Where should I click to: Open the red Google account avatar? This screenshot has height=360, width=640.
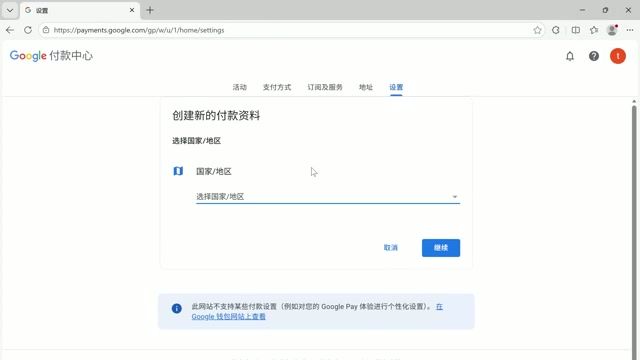coord(618,56)
